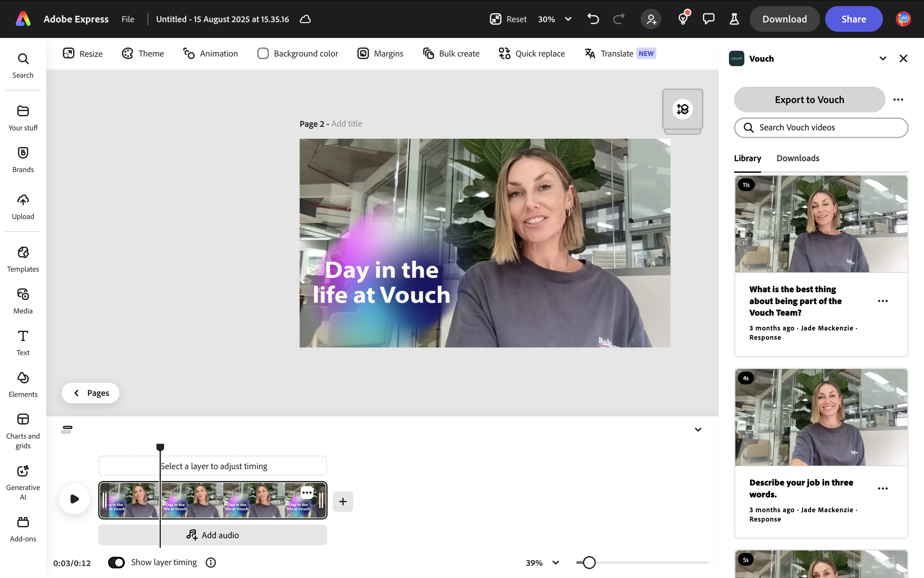Viewport: 924px width, 578px height.
Task: Switch to the Downloads tab
Action: coord(798,158)
